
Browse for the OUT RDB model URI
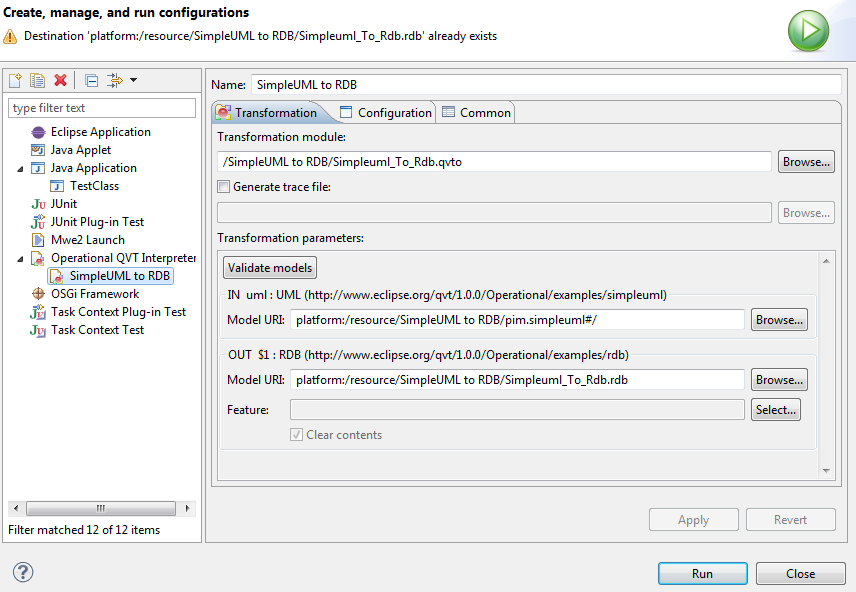click(x=779, y=380)
